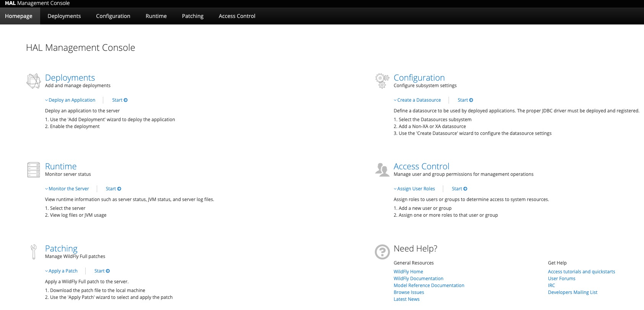Open the Patching navigation tab

193,16
